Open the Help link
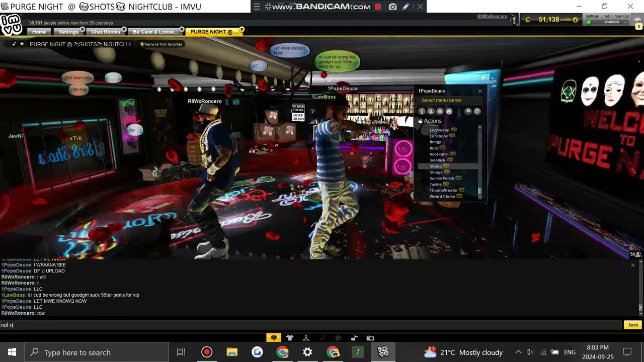Viewport: 644px width, 362px height. [607, 16]
